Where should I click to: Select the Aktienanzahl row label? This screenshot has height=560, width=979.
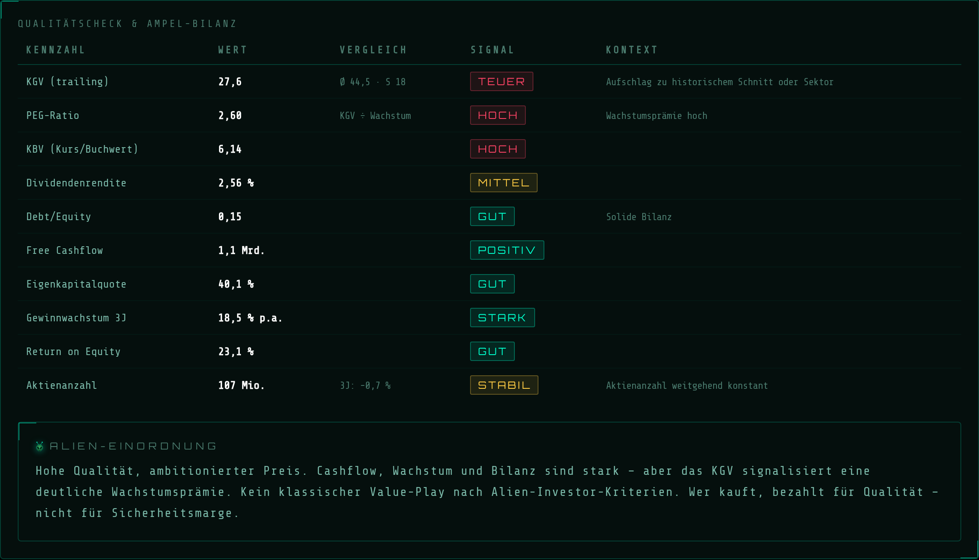62,385
